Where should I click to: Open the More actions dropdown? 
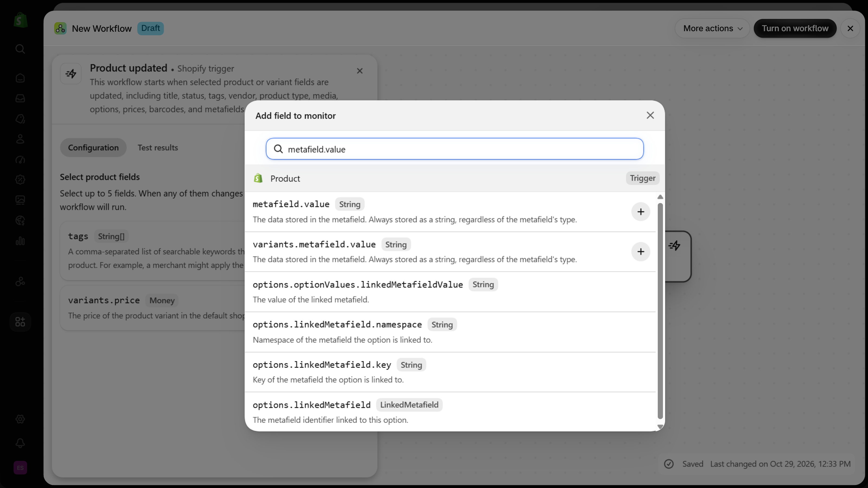point(712,29)
